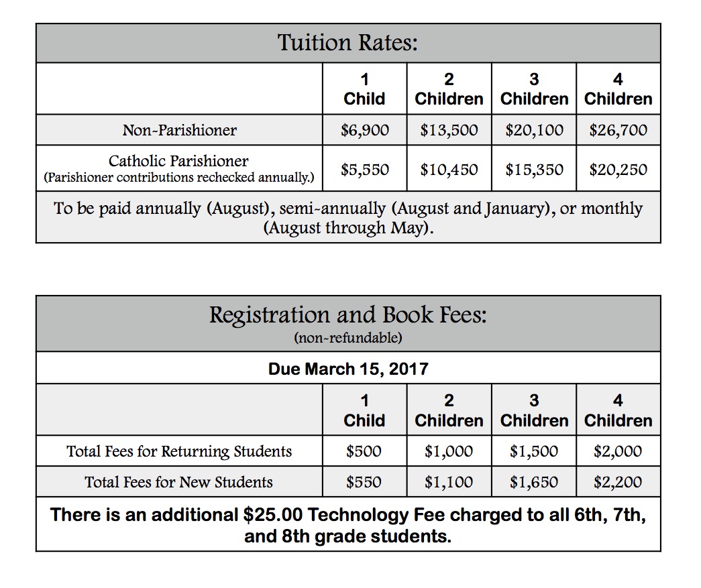Click the Tuition Rates heading
Image resolution: width=701 pixels, height=588 pixels.
(x=348, y=43)
